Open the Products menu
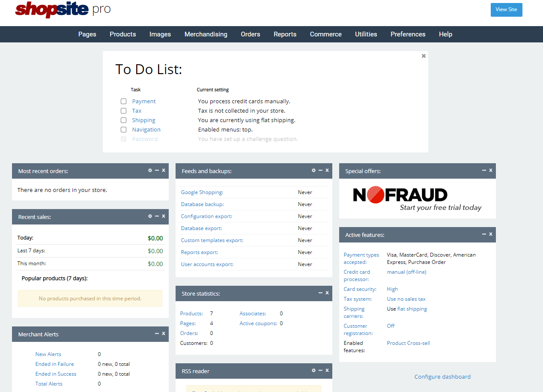Screen dimensions: 543x392 [122, 34]
